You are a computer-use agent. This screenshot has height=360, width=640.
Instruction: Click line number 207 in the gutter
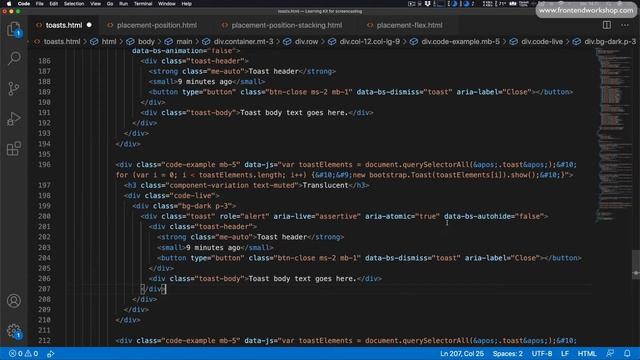coord(44,289)
